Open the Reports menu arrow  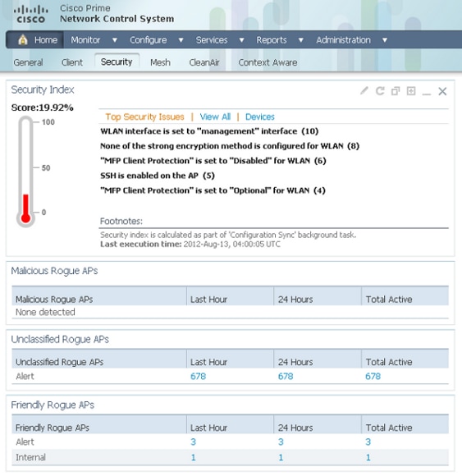tap(301, 40)
